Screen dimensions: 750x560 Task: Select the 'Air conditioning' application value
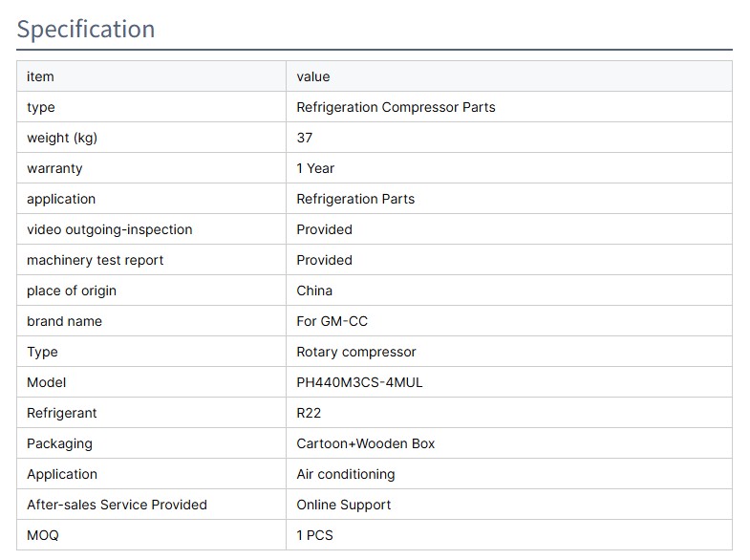coord(345,474)
